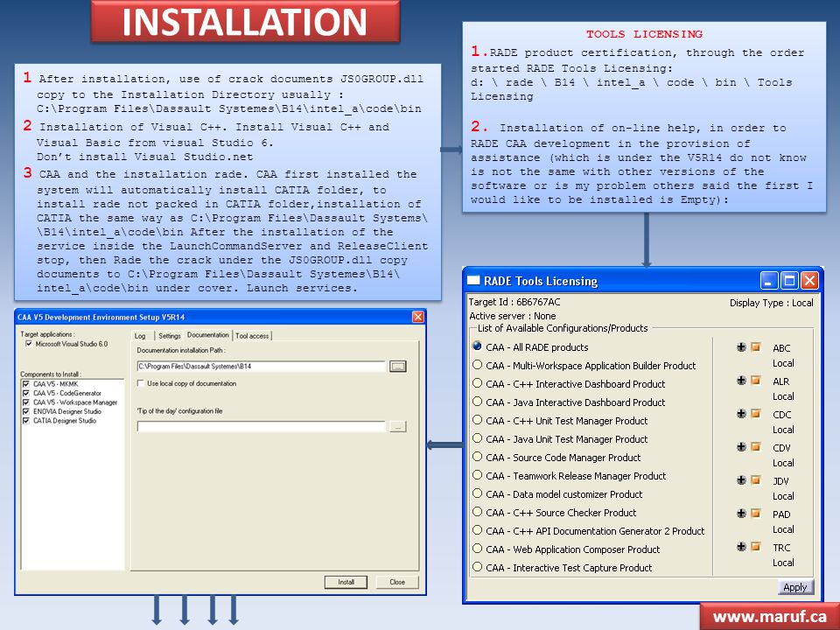Choose CAA - Java Interactive Dashboard Product
The height and width of the screenshot is (630, 840).
coord(477,402)
